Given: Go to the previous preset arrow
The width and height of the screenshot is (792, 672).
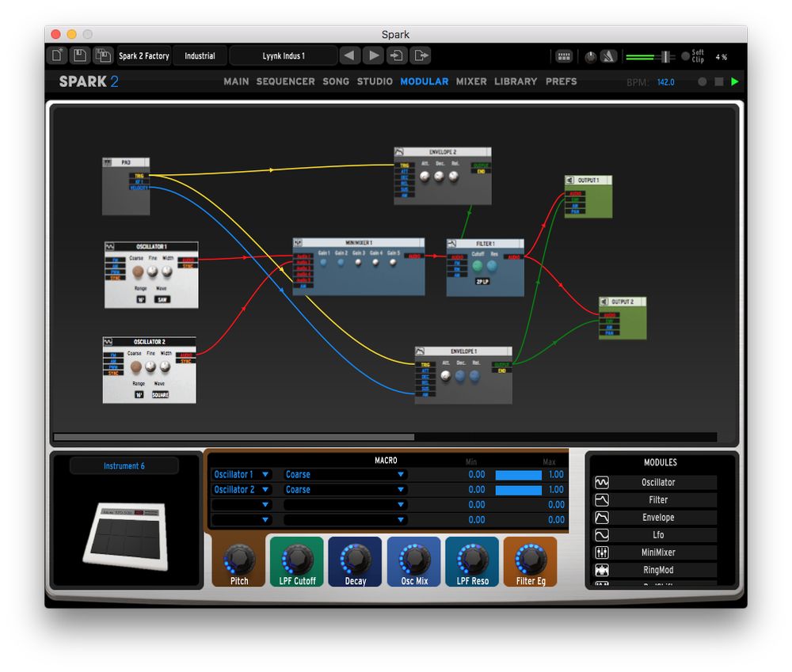Looking at the screenshot, I should pos(350,55).
